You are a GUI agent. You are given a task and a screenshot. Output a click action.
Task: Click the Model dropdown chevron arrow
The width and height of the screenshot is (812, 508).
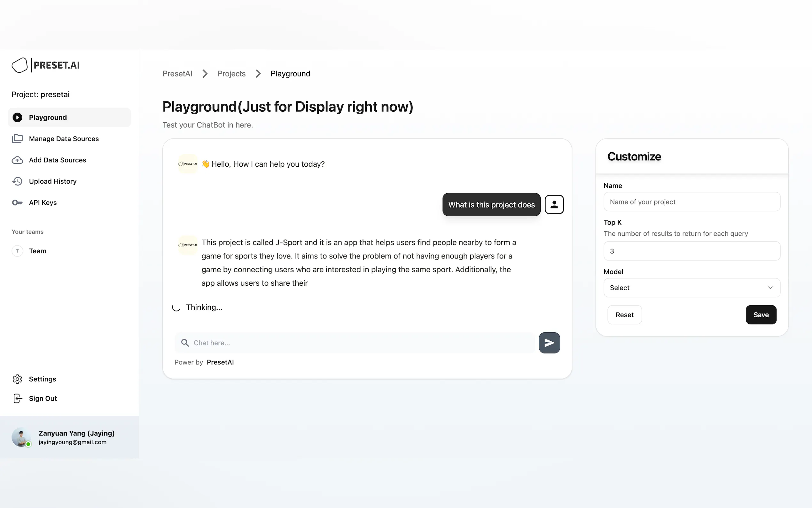click(770, 288)
